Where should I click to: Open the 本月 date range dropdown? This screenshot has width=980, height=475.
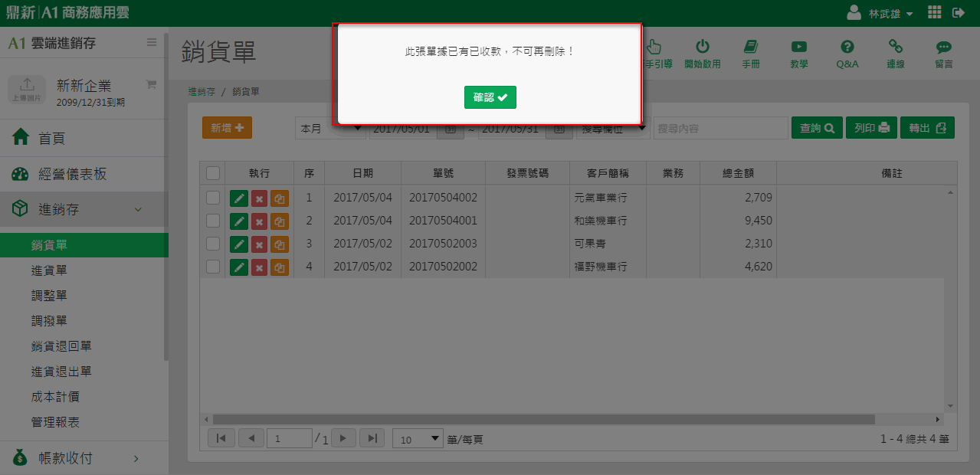tap(330, 129)
